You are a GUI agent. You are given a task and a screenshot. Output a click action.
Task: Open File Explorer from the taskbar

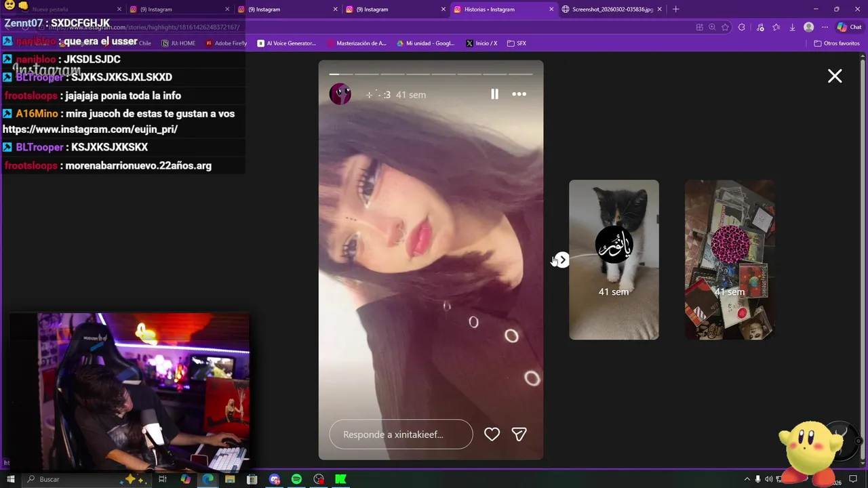(230, 479)
